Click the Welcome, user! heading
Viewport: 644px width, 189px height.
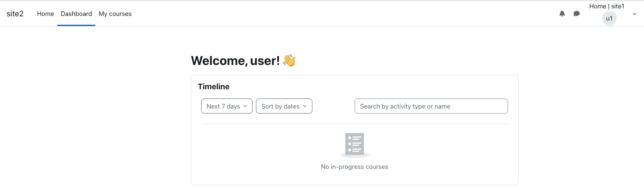(x=235, y=61)
